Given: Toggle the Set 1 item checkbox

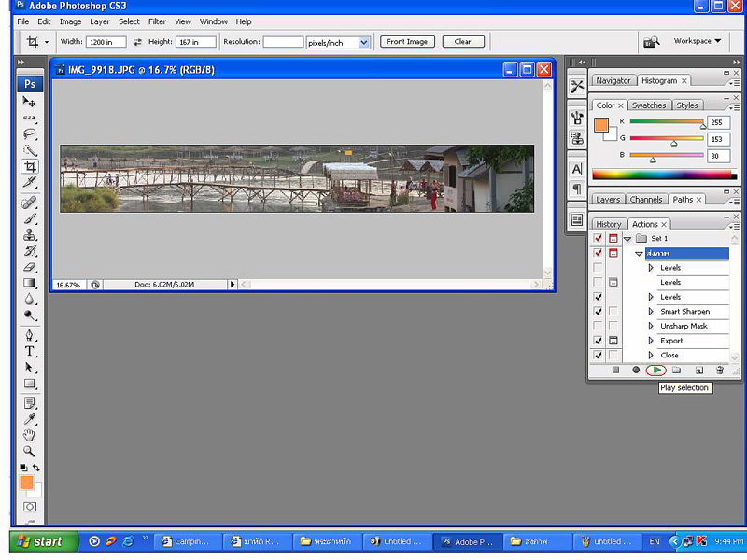Looking at the screenshot, I should 598,239.
